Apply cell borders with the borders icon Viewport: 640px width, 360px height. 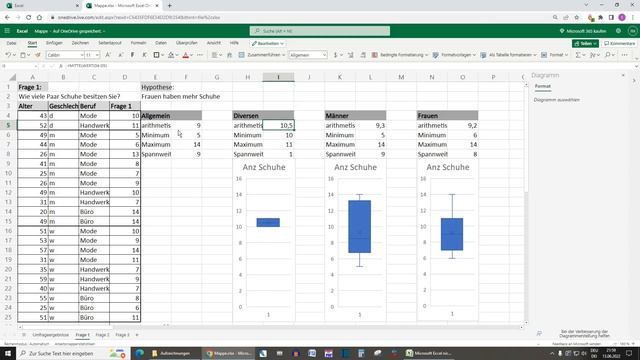[x=156, y=55]
